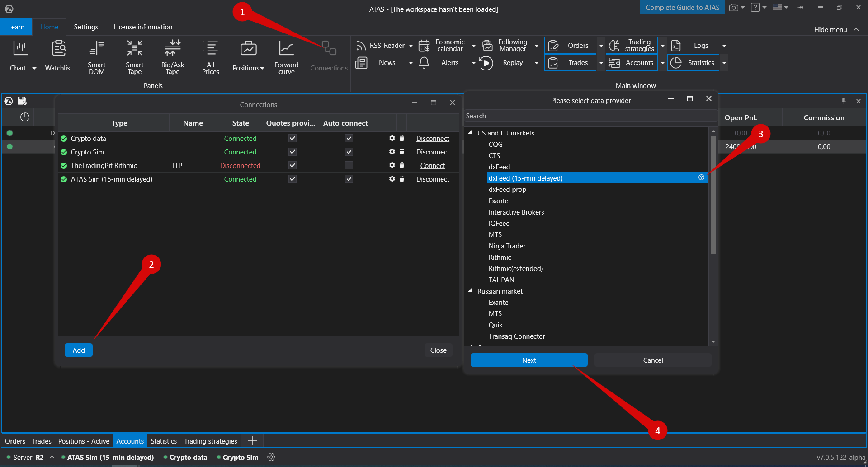Start the Replay tool
This screenshot has height=467, width=868.
502,63
